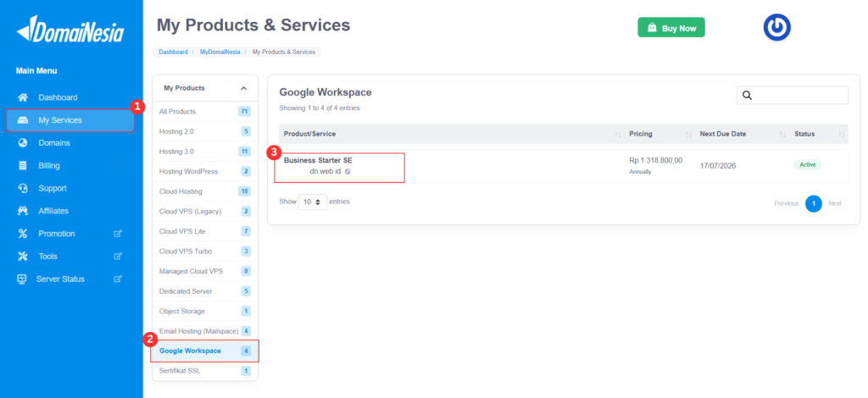Click the Active status badge
This screenshot has height=398, width=868.
808,165
